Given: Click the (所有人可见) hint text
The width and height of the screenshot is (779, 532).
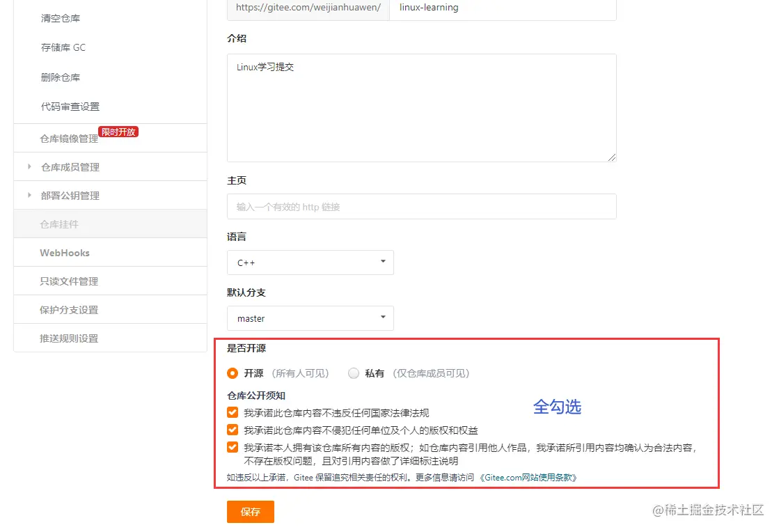Looking at the screenshot, I should coord(300,373).
